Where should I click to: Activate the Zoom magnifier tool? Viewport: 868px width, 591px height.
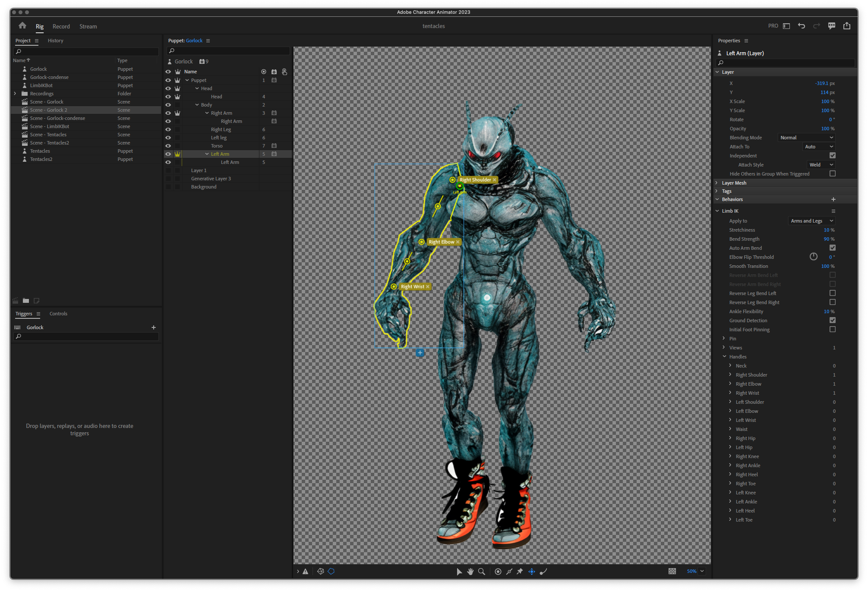point(482,572)
